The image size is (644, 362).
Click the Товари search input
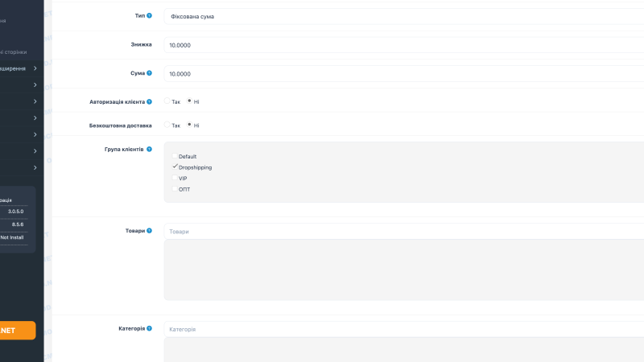[x=404, y=232]
